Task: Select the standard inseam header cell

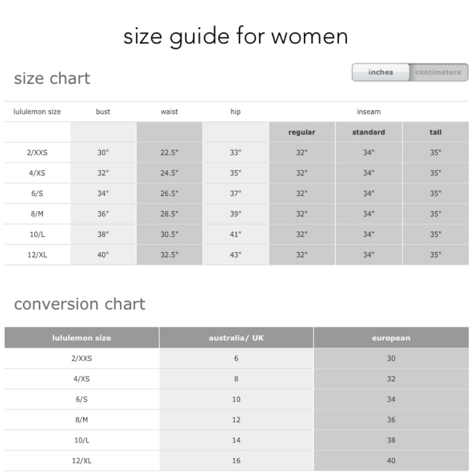Action: tap(368, 132)
